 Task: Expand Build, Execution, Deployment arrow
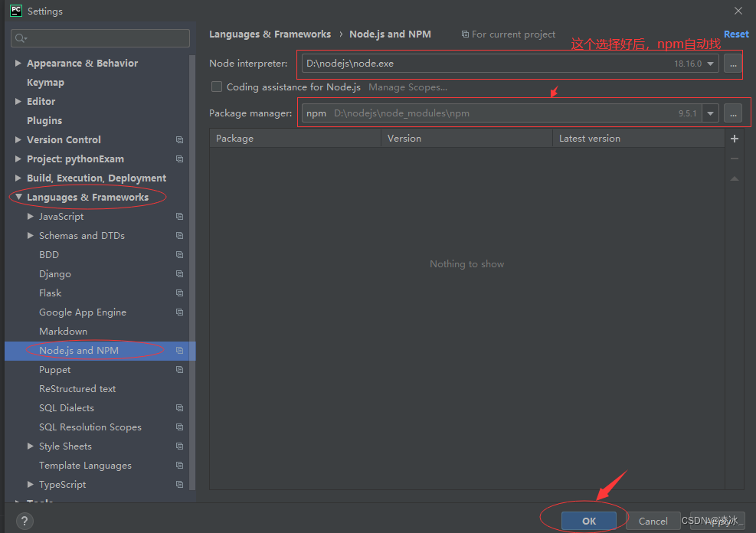click(x=18, y=178)
